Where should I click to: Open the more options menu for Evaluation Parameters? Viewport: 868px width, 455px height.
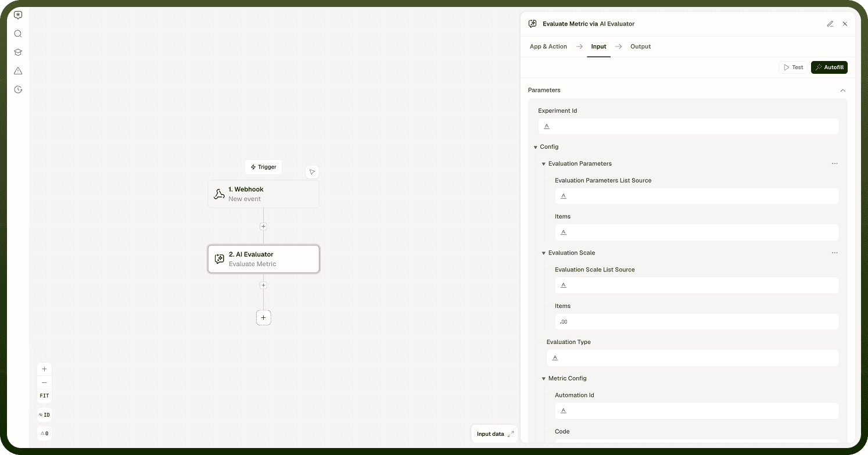coord(835,164)
